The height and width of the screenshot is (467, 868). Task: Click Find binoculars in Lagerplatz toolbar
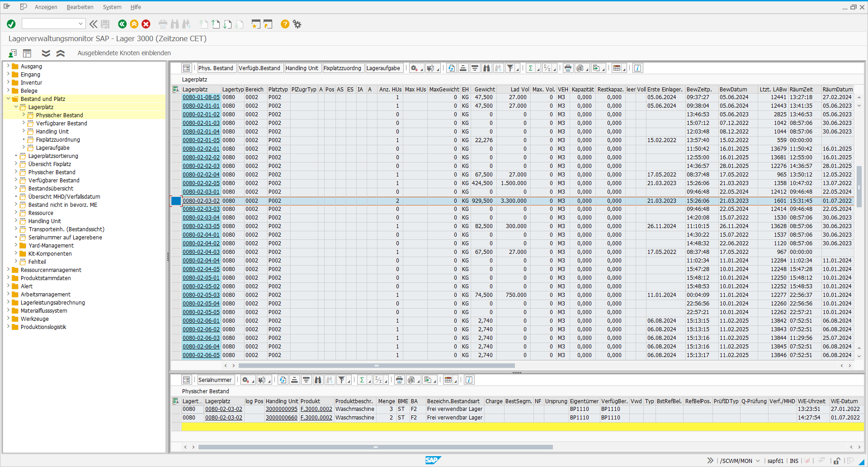click(486, 68)
